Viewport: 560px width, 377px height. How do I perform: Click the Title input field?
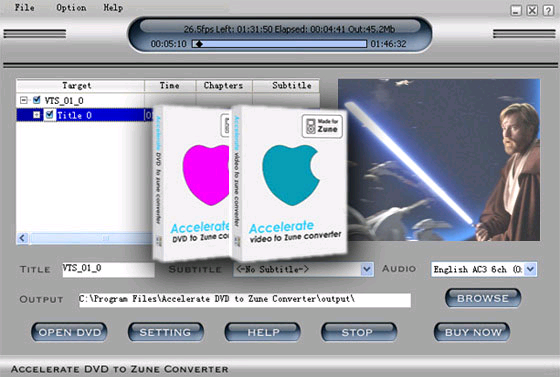point(108,270)
